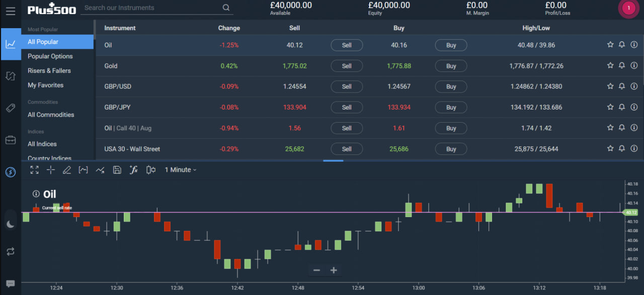Open All Commodities in sidebar
Viewport: 644px width, 295px height.
[51, 115]
